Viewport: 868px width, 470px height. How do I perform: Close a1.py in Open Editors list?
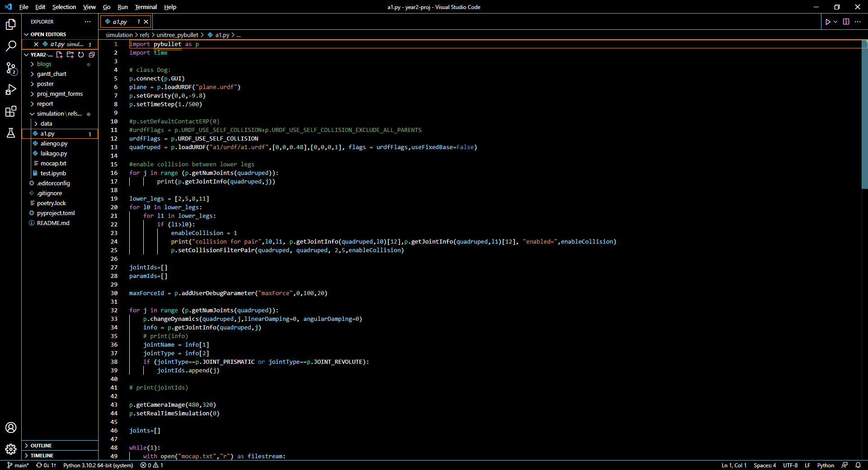36,44
